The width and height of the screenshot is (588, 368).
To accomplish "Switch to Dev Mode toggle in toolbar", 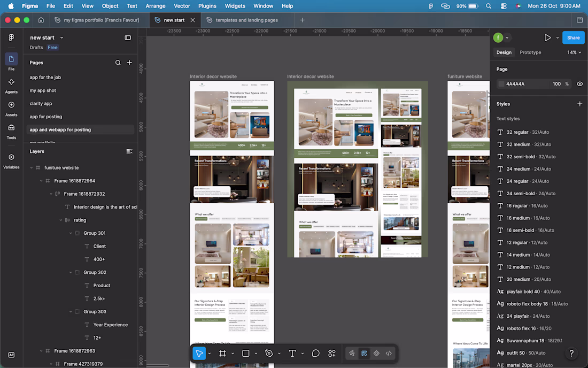I will (389, 354).
